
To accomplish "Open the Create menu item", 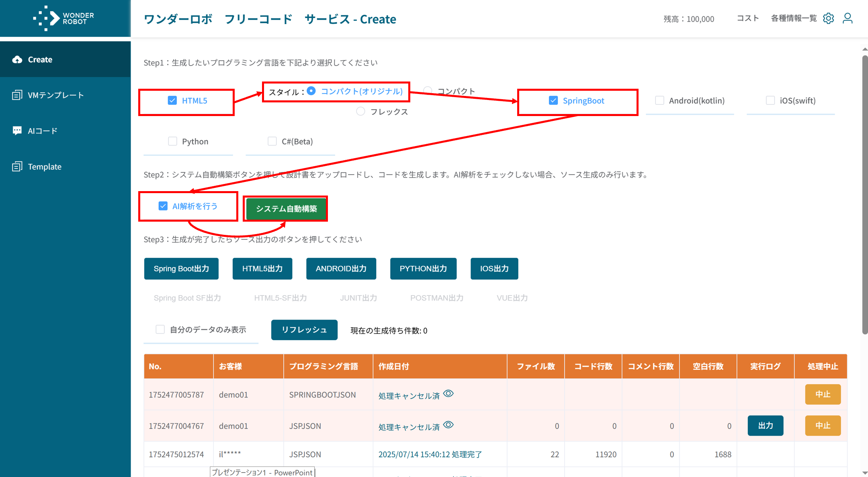I will pyautogui.click(x=65, y=59).
